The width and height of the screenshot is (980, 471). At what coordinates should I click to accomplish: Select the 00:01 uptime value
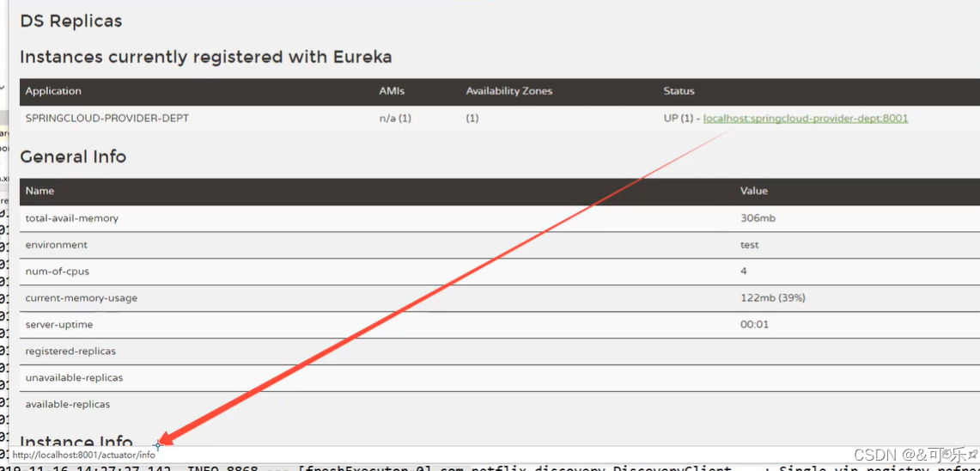[754, 325]
